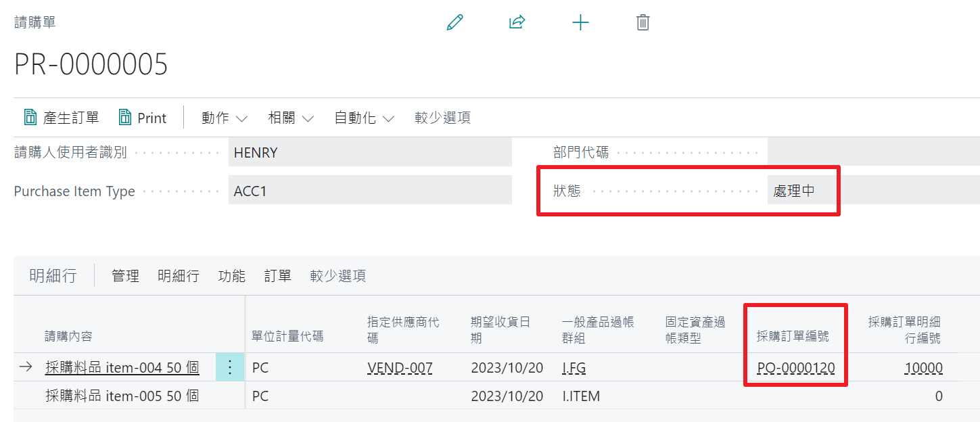Select the 採購料品 item-005 50 個 row

tap(122, 396)
